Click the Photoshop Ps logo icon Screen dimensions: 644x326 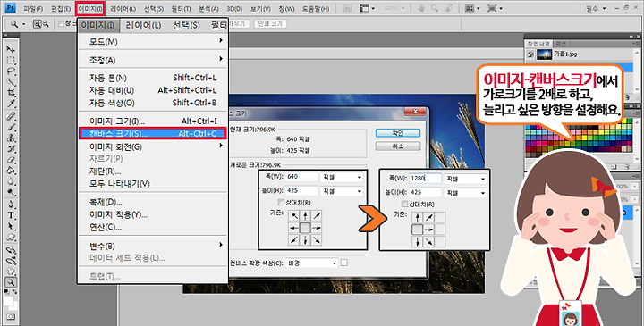(11, 8)
